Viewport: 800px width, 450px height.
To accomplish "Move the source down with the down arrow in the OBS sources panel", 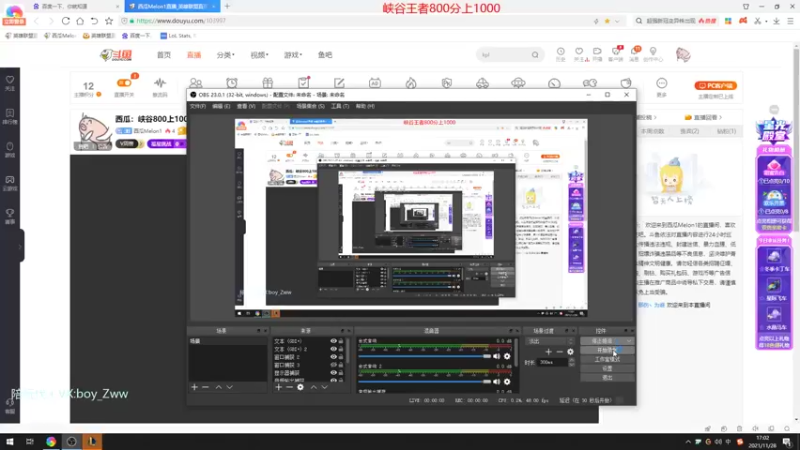I will pyautogui.click(x=324, y=387).
